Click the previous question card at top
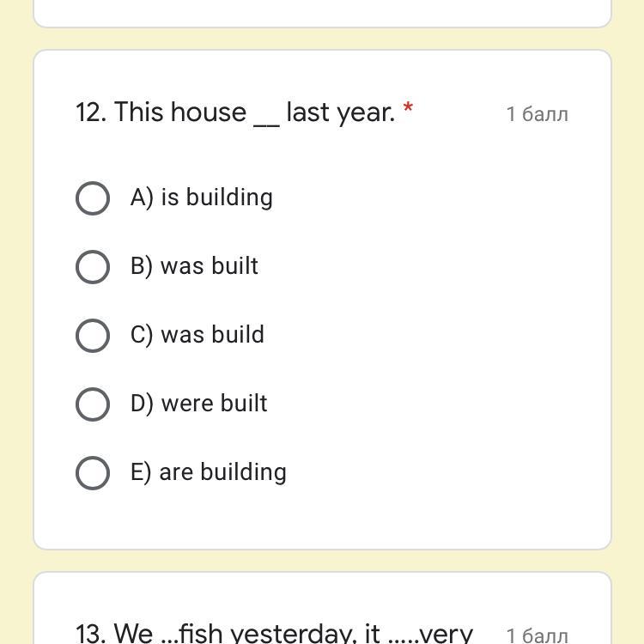This screenshot has width=644, height=644. coord(322,12)
